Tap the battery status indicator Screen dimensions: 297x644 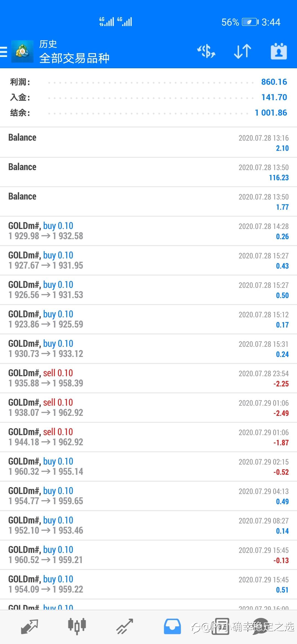click(x=250, y=22)
